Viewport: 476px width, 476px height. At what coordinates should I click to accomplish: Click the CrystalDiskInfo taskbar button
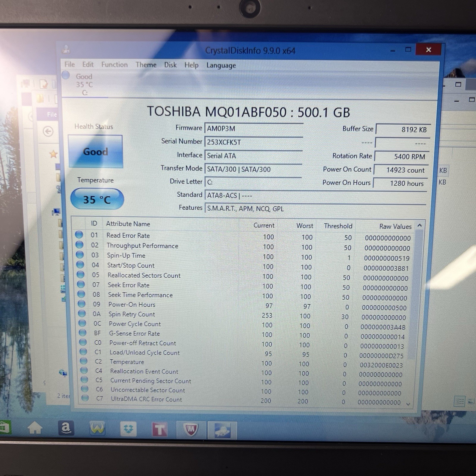pos(222,430)
